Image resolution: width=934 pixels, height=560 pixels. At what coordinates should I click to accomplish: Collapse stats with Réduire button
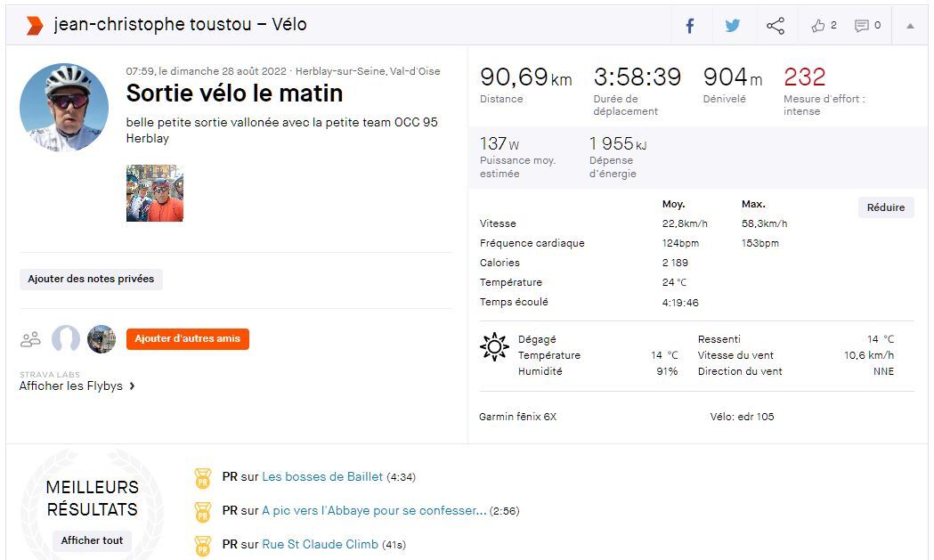(x=886, y=207)
